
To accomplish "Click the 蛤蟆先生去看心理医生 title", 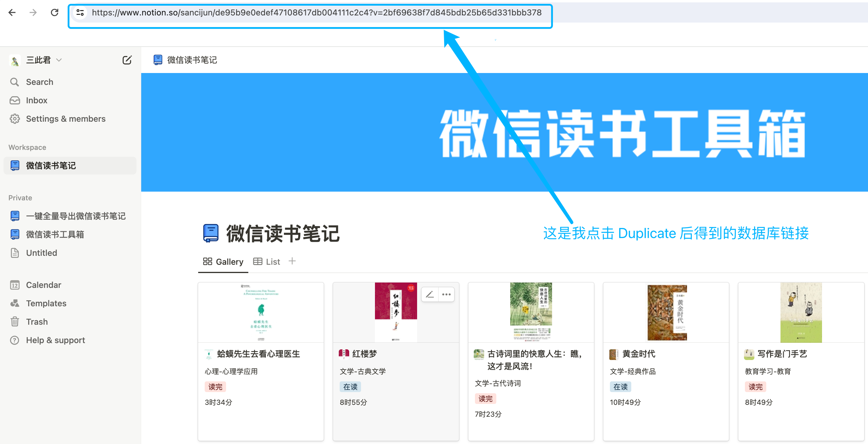I will click(x=258, y=354).
